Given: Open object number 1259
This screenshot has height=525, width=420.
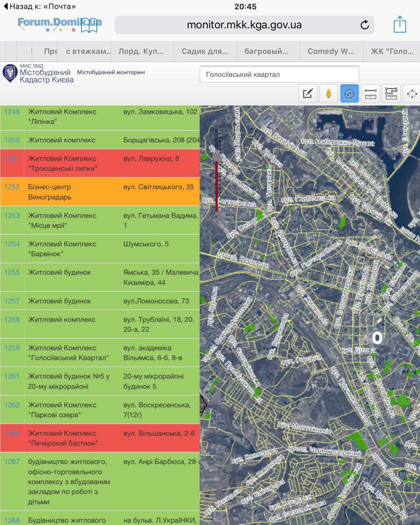Looking at the screenshot, I should click(12, 348).
